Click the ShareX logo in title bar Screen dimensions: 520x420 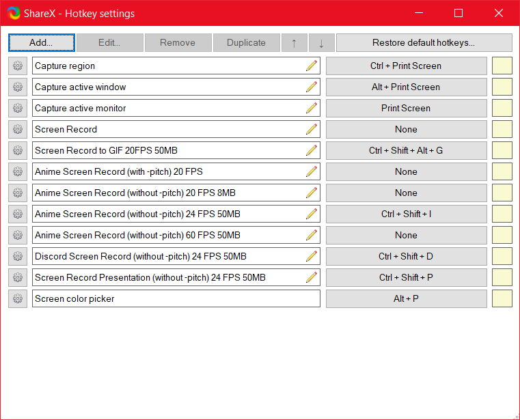point(14,13)
